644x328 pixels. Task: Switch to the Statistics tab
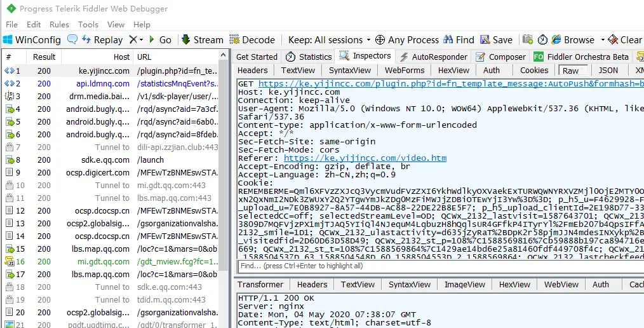[309, 57]
